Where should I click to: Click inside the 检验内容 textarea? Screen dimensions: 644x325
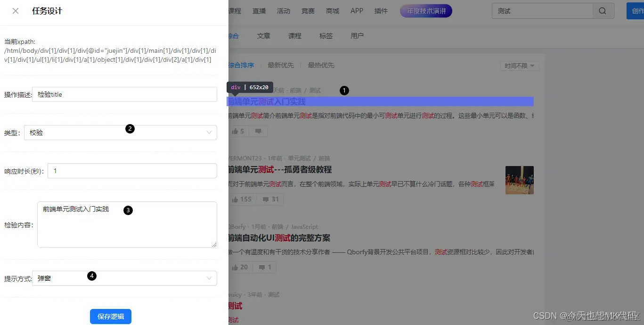pos(127,225)
